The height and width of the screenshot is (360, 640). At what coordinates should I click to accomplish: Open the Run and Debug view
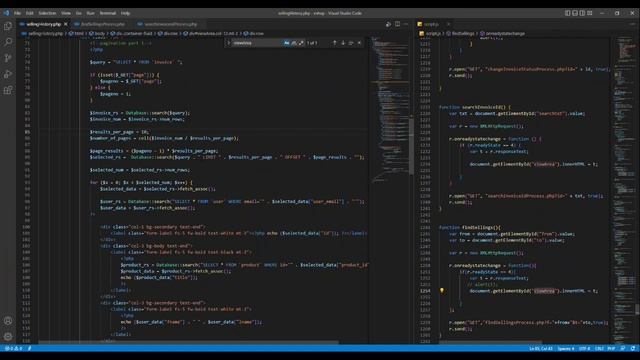pos(8,74)
